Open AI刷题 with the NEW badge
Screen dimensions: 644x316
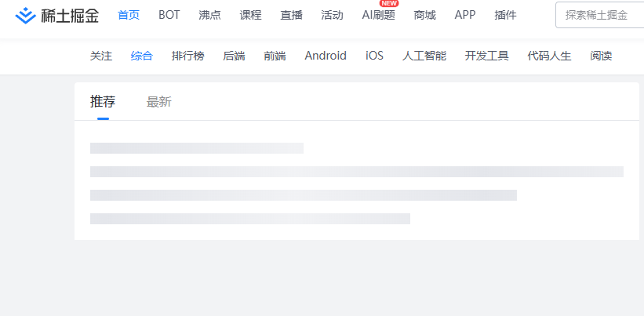[x=378, y=15]
